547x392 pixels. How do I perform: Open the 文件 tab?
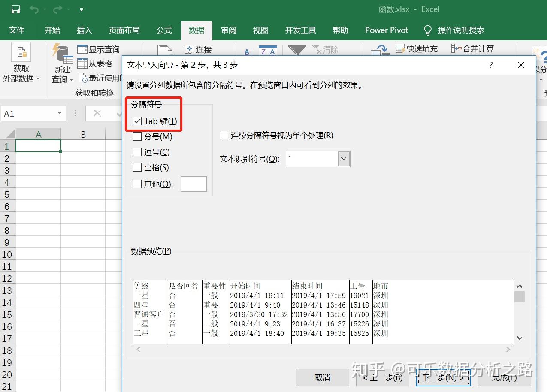point(17,30)
